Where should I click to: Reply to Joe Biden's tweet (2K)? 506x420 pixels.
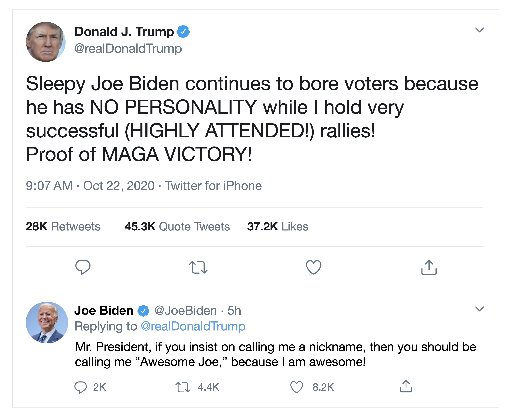click(x=80, y=387)
